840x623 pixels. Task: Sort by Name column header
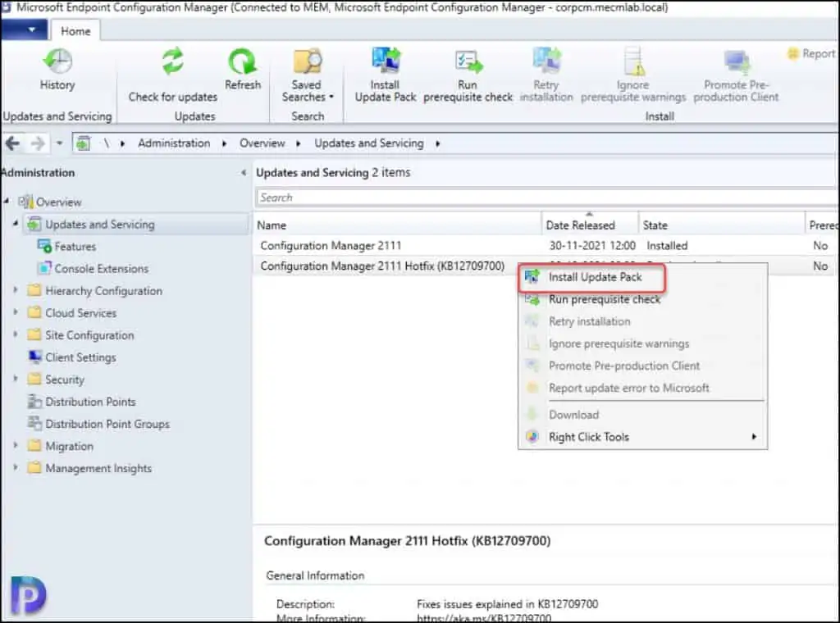(x=398, y=225)
